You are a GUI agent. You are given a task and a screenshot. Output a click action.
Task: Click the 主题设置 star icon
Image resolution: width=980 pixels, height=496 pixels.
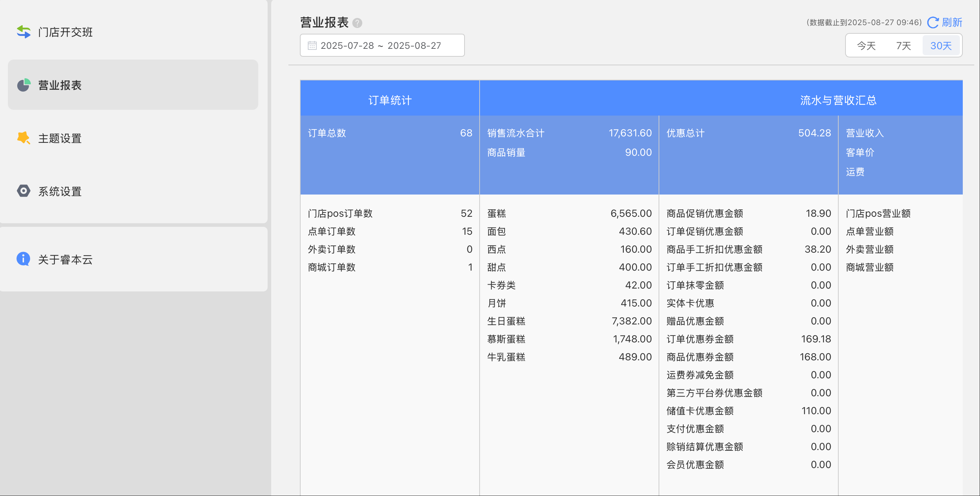click(x=24, y=138)
